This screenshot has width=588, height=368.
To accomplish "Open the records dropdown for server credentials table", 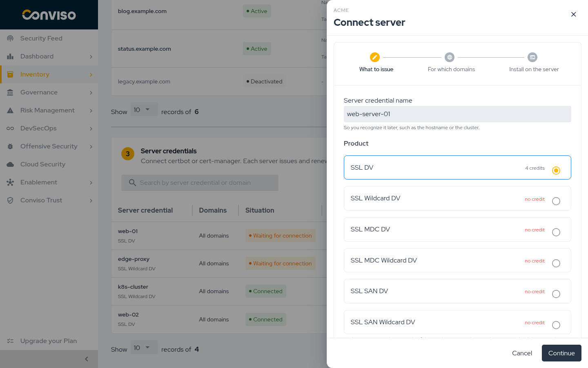I will click(144, 348).
